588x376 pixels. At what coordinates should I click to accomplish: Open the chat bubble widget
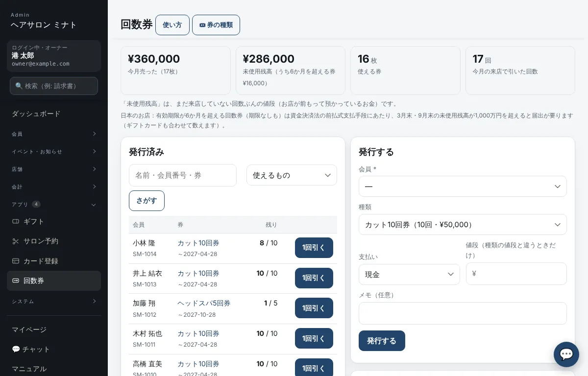566,354
